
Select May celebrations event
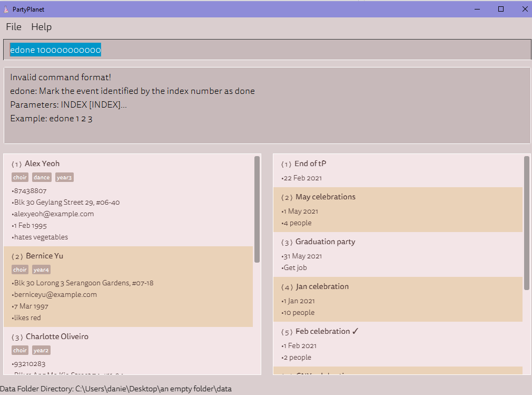click(x=326, y=197)
